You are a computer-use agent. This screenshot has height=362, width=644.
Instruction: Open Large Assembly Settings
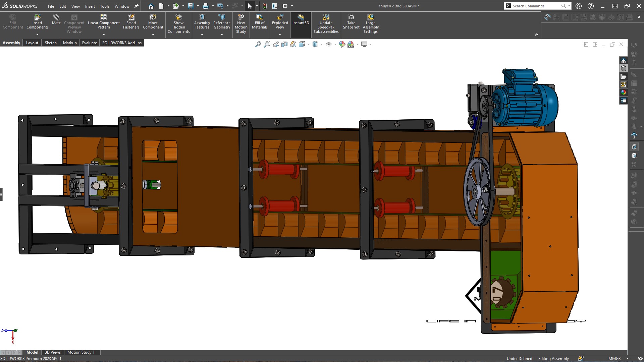(x=371, y=24)
